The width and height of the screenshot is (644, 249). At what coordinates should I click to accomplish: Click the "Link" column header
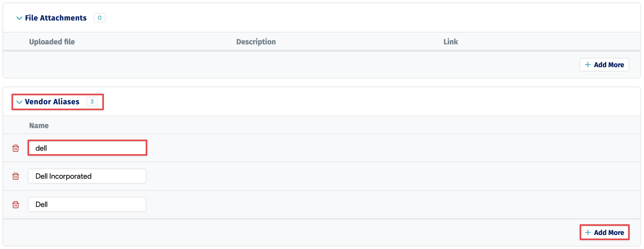pos(451,42)
